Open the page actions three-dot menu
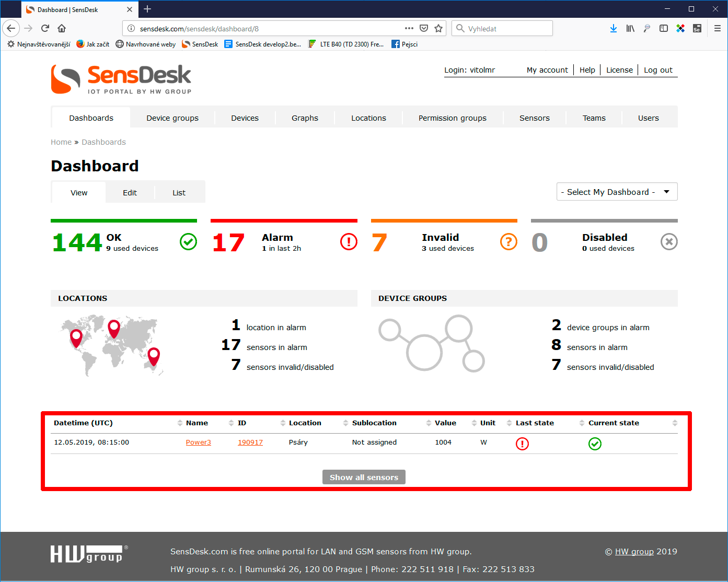Screen dimensions: 728x582 pos(409,28)
